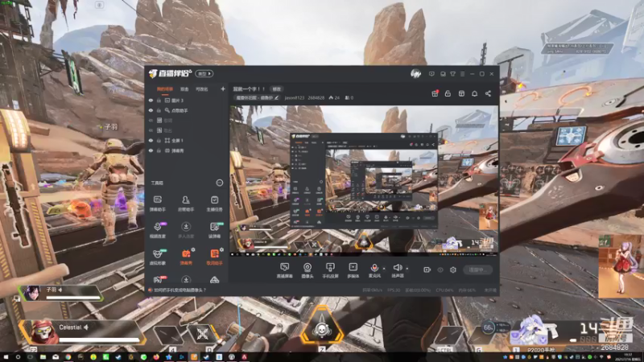
Task: Lock the 图片 3 source layer
Action: click(159, 100)
